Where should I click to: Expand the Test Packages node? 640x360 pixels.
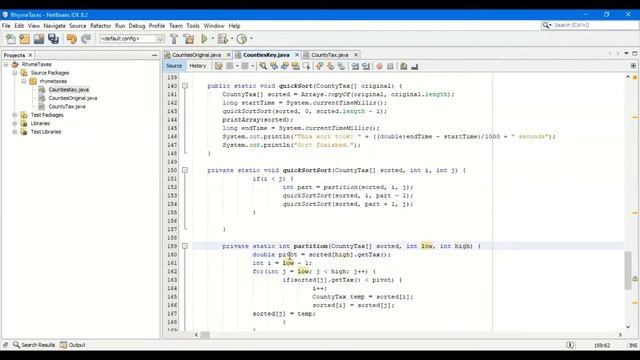[15, 115]
